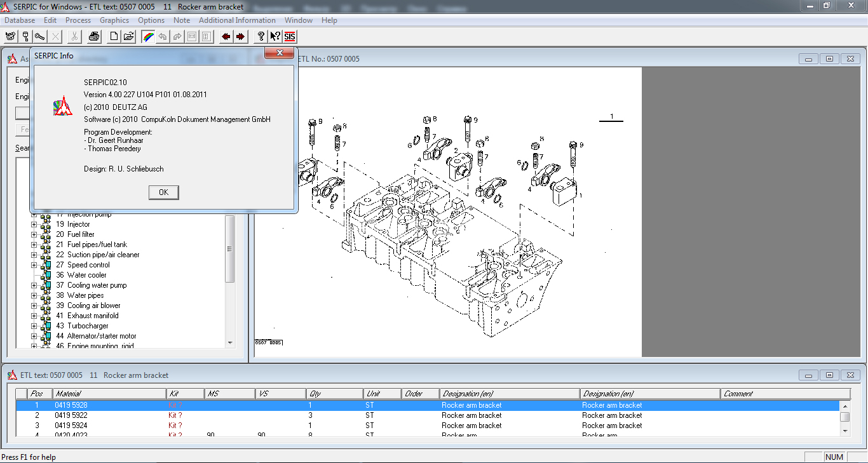Click the assembly tree scroll-down arrow
This screenshot has height=463, width=868.
(230, 343)
